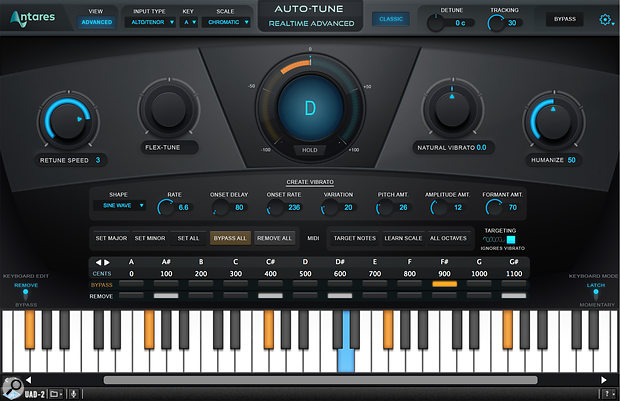Click the right arrow in the CENTS header

pyautogui.click(x=107, y=262)
